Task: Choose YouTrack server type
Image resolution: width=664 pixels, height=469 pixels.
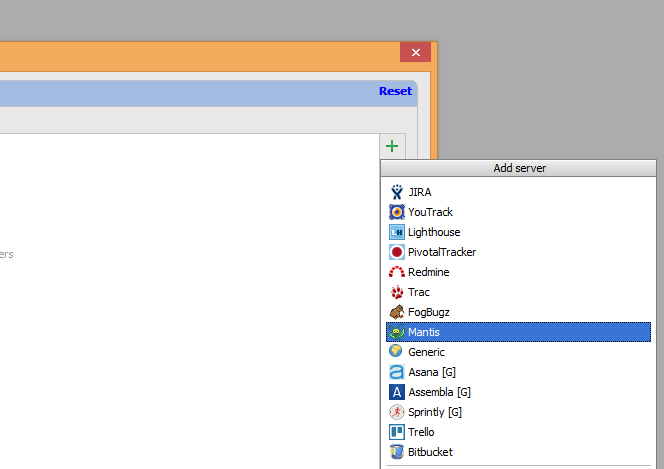Action: [518, 212]
